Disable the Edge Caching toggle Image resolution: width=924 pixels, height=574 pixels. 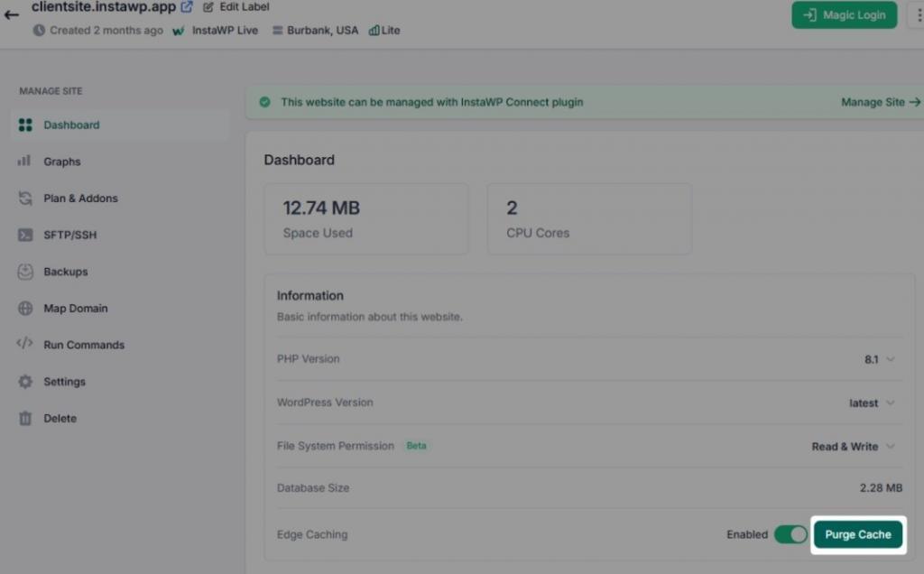(x=790, y=534)
